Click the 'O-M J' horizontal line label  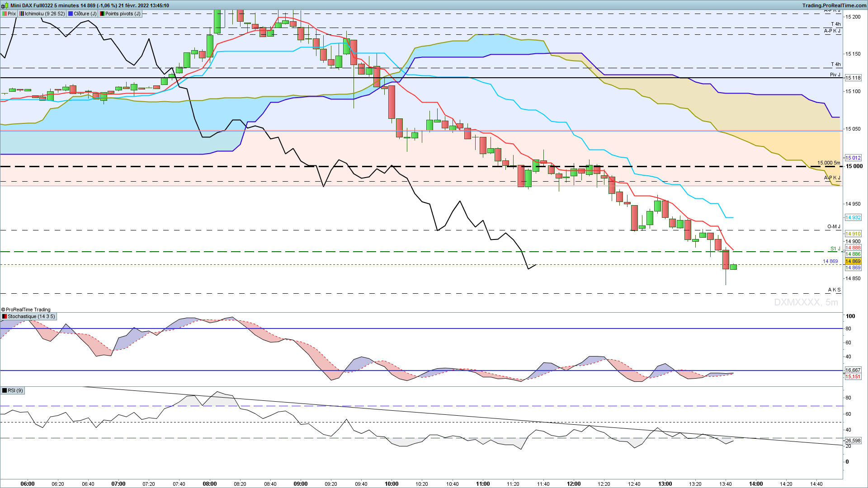tap(834, 226)
